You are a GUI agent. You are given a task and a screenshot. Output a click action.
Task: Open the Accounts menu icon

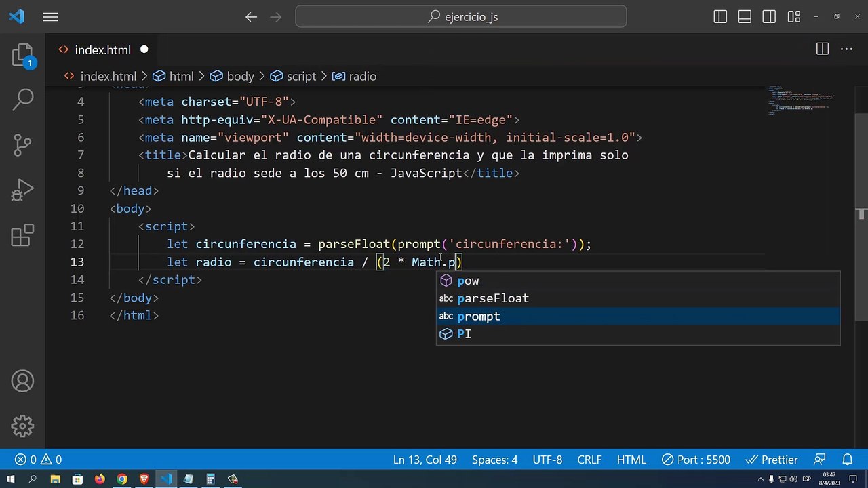tap(22, 381)
